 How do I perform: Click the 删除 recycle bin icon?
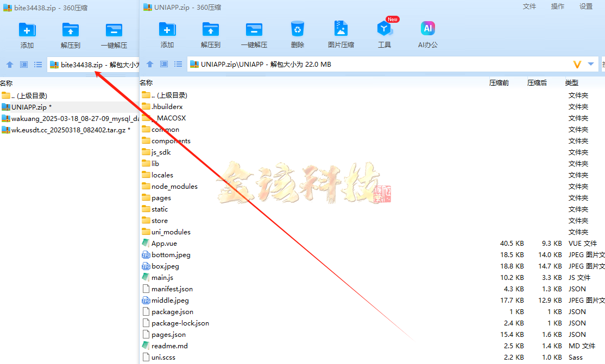(297, 29)
